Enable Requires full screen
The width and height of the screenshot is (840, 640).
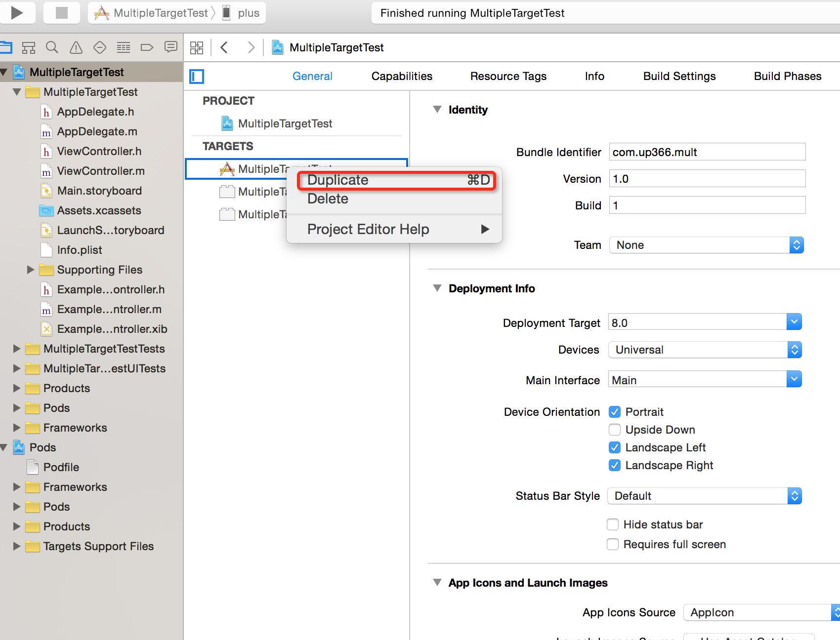(613, 544)
